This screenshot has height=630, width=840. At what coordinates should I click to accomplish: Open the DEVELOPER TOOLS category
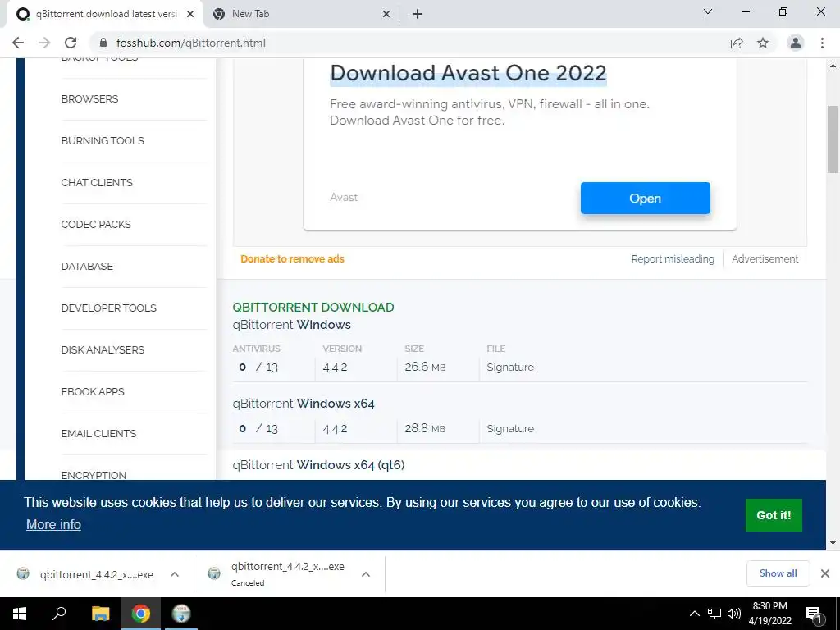click(x=109, y=308)
